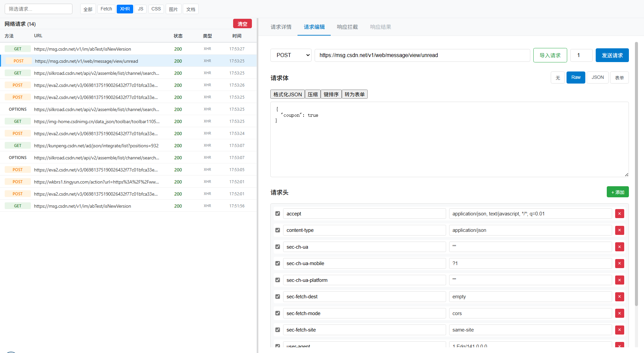644x353 pixels.
Task: Edit the accept header value field
Action: click(531, 214)
